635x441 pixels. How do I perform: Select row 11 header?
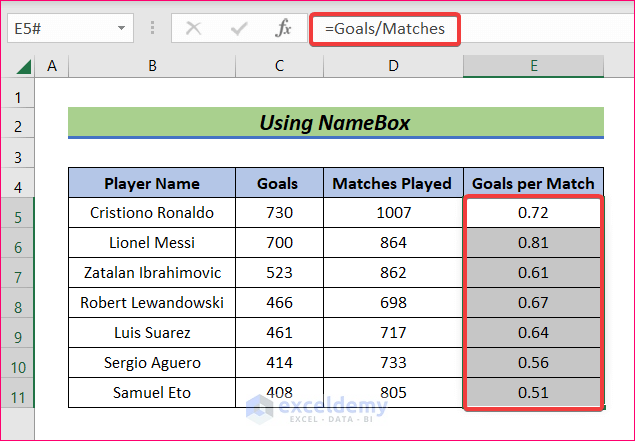pyautogui.click(x=17, y=393)
